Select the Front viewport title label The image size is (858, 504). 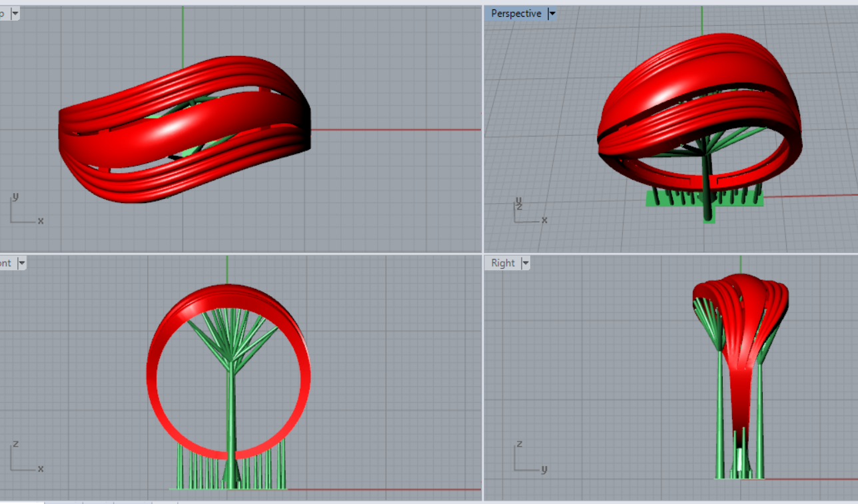click(x=5, y=263)
